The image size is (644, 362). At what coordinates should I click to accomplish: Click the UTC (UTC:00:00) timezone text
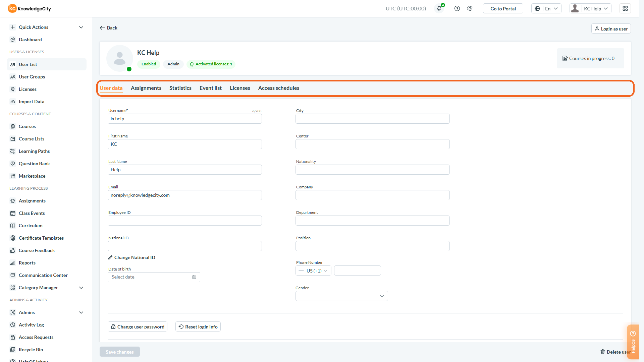coord(406,8)
